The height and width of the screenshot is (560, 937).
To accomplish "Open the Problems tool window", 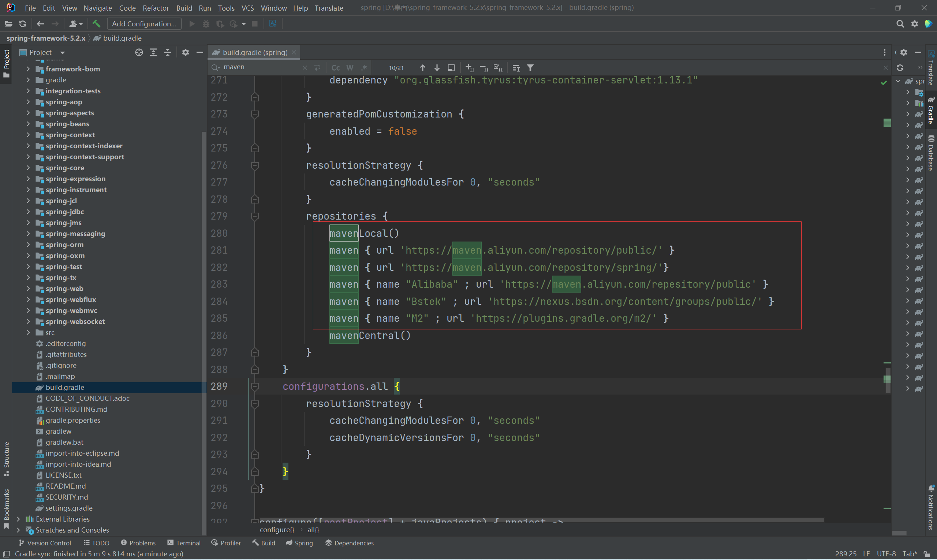I will (138, 543).
